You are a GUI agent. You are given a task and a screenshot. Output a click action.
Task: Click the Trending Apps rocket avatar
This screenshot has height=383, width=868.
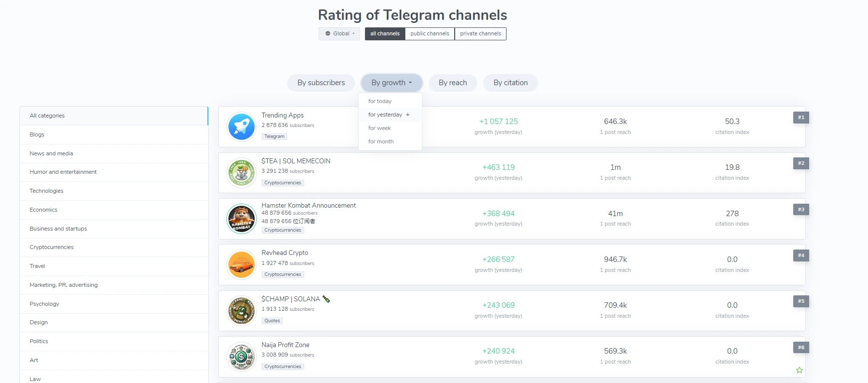(241, 127)
